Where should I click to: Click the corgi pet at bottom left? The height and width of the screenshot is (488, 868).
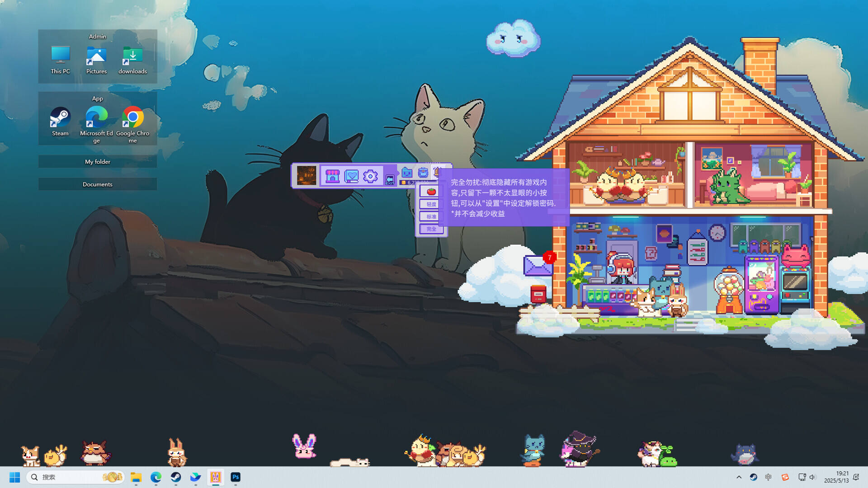tap(30, 456)
